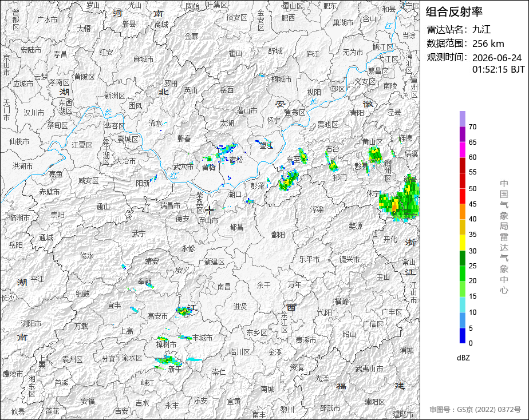529x420 pixels.
Task: Click the 岳西 label on the map
Action: [x=227, y=90]
